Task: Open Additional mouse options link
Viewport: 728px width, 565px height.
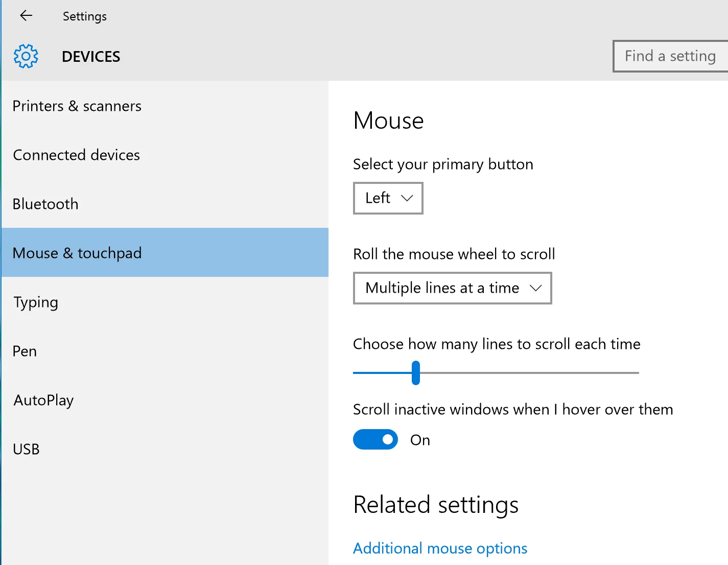Action: (440, 548)
